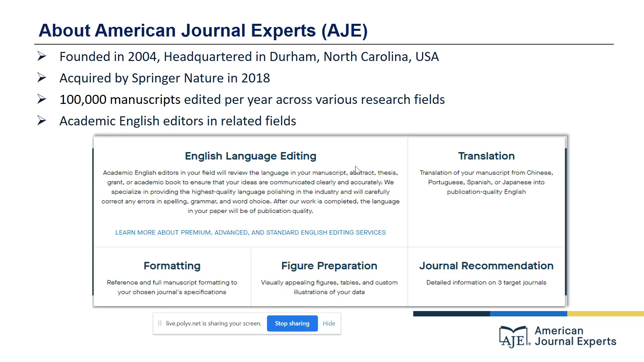
Task: Click the 'Acquired by Springer Nature in 2018' bullet
Action: pos(165,78)
